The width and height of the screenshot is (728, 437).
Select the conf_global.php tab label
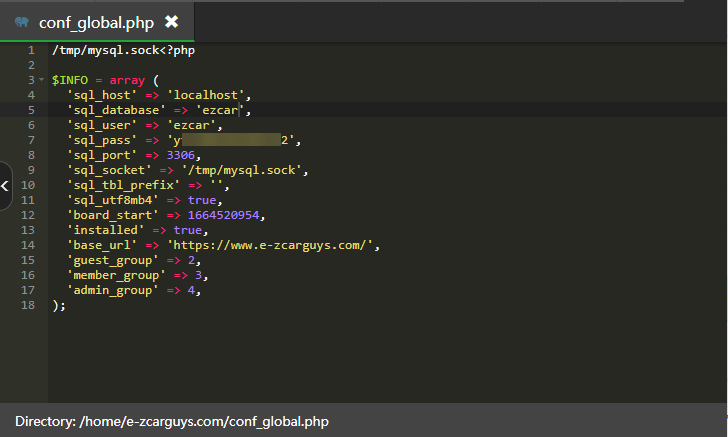(x=95, y=21)
